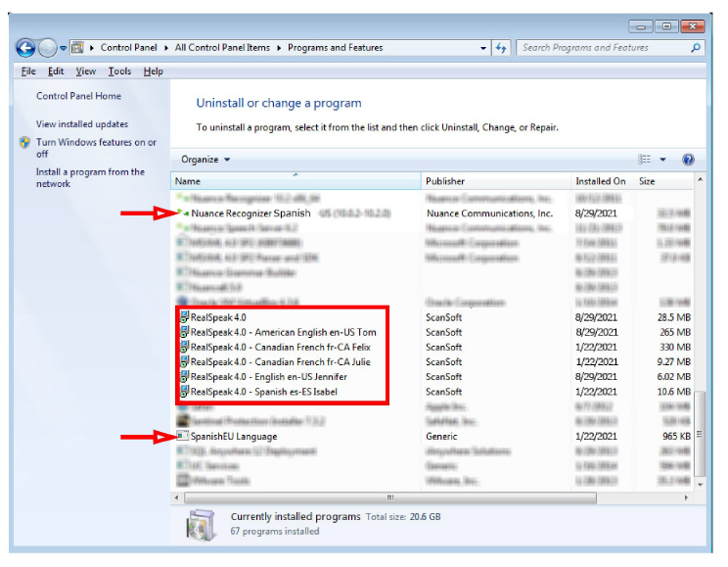The image size is (728, 567).
Task: Sort by Publisher column header
Action: [x=496, y=181]
